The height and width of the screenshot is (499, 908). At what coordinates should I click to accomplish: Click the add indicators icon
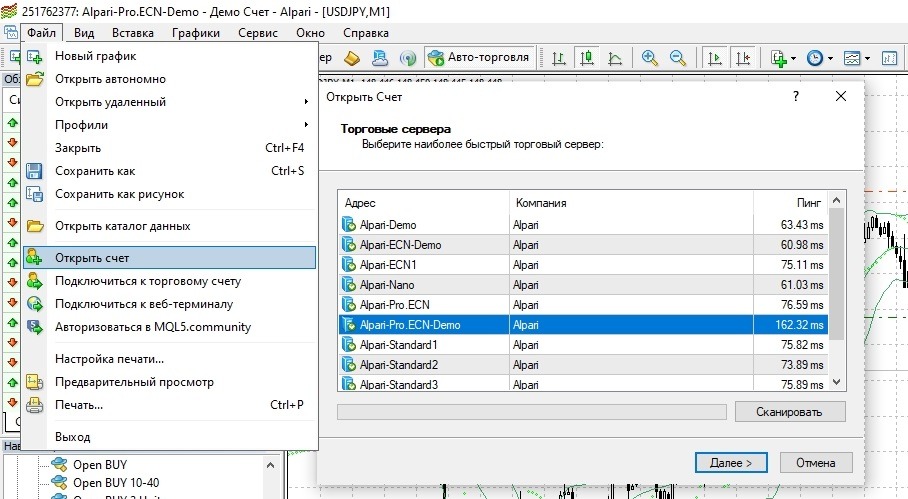coord(779,58)
